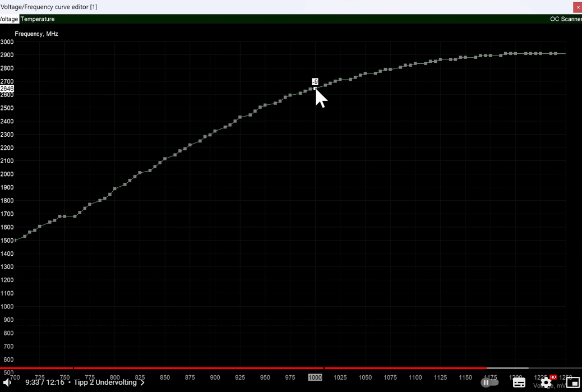This screenshot has height=392, width=582.
Task: Switch to the Temperature tab
Action: point(37,19)
